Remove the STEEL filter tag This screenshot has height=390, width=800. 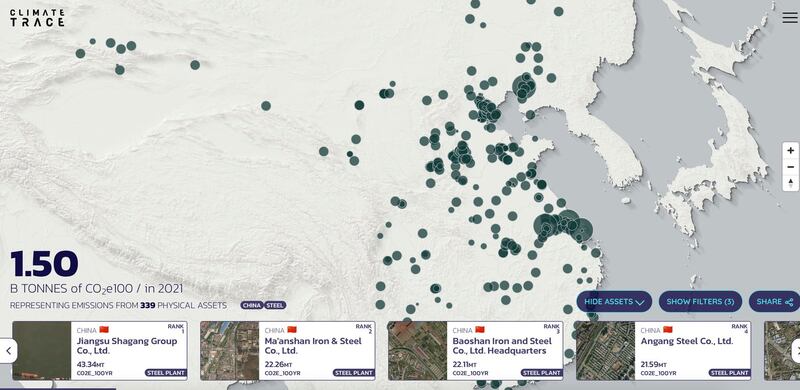point(275,305)
